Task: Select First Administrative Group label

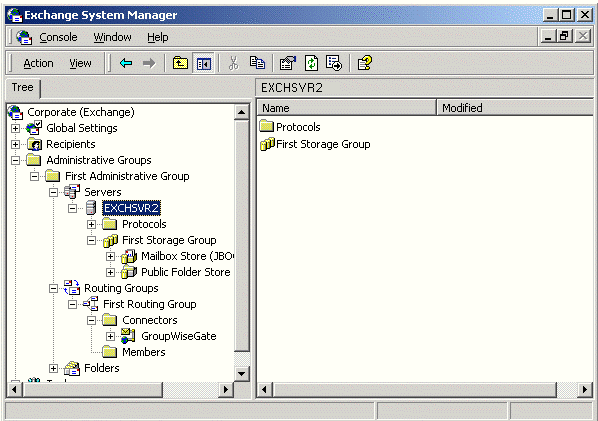Action: 127,176
